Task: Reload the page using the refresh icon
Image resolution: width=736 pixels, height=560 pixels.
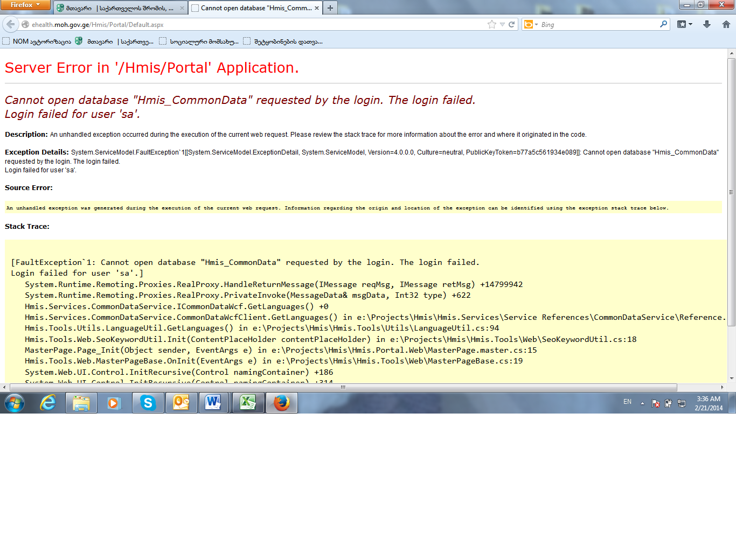Action: pyautogui.click(x=512, y=24)
